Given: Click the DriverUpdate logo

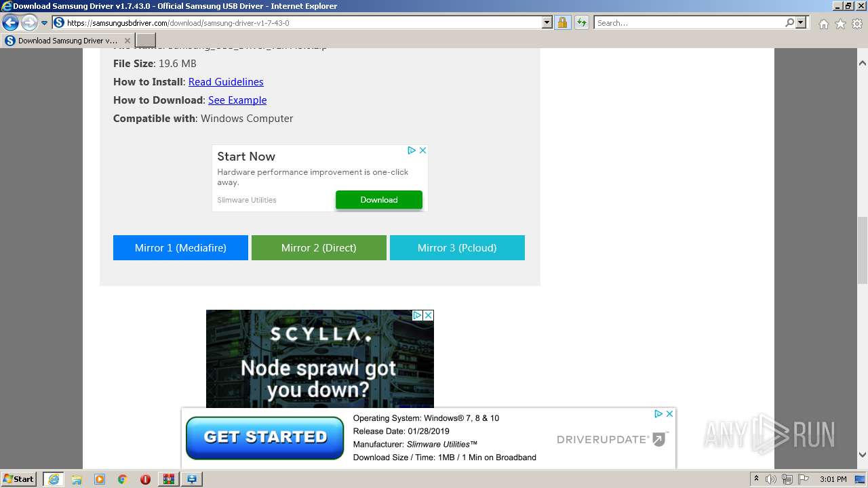Looking at the screenshot, I should (612, 439).
